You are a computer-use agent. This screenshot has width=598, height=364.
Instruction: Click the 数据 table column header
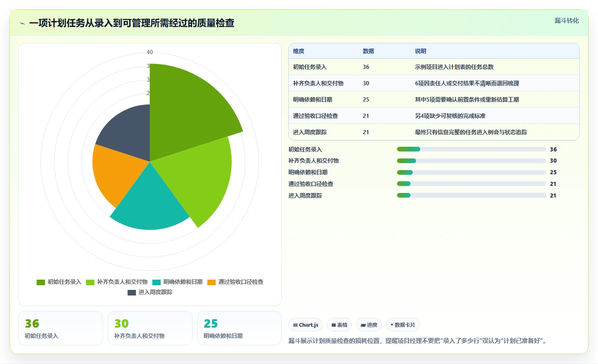368,51
